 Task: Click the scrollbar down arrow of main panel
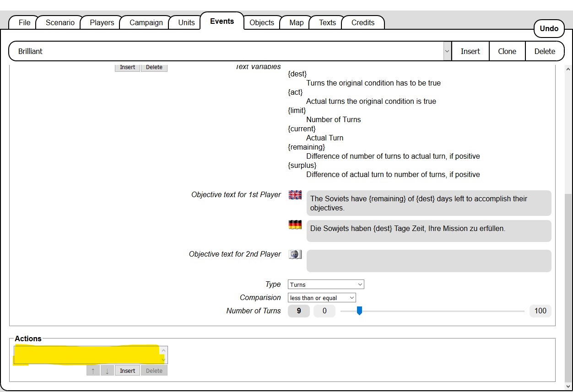568,386
